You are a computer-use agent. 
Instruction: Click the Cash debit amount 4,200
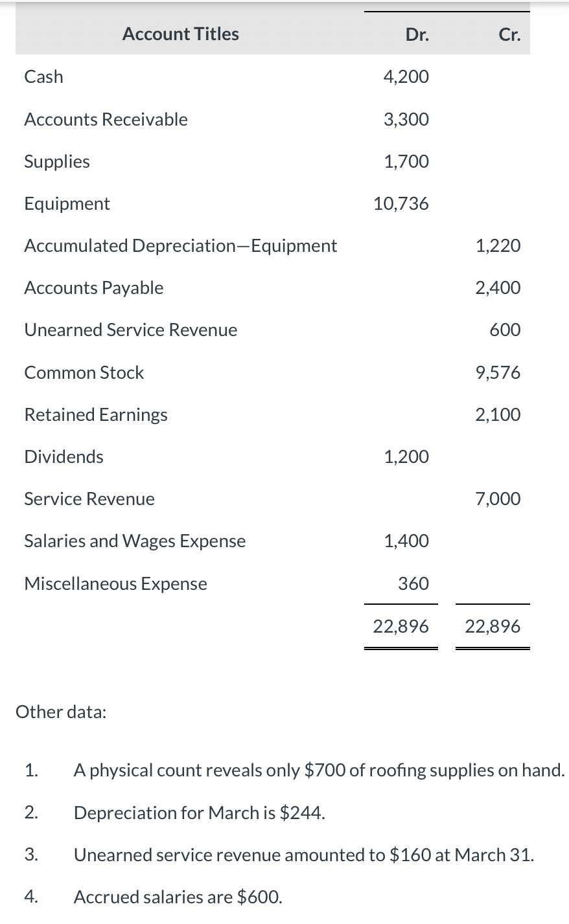click(x=406, y=76)
